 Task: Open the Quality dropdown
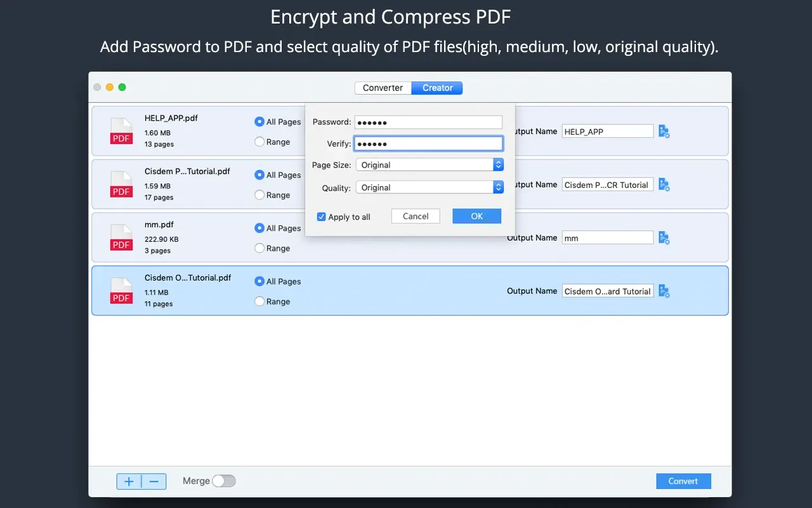tap(429, 187)
